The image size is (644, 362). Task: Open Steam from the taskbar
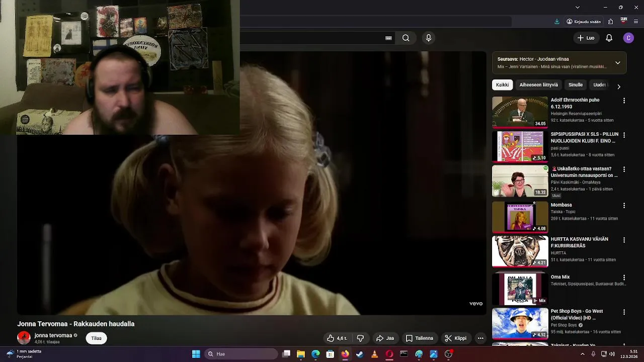[360, 354]
